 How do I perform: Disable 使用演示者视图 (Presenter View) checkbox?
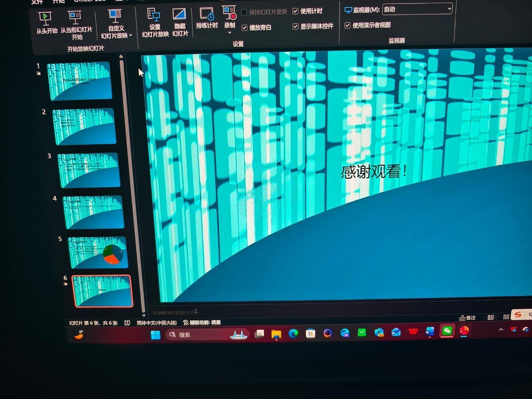347,25
